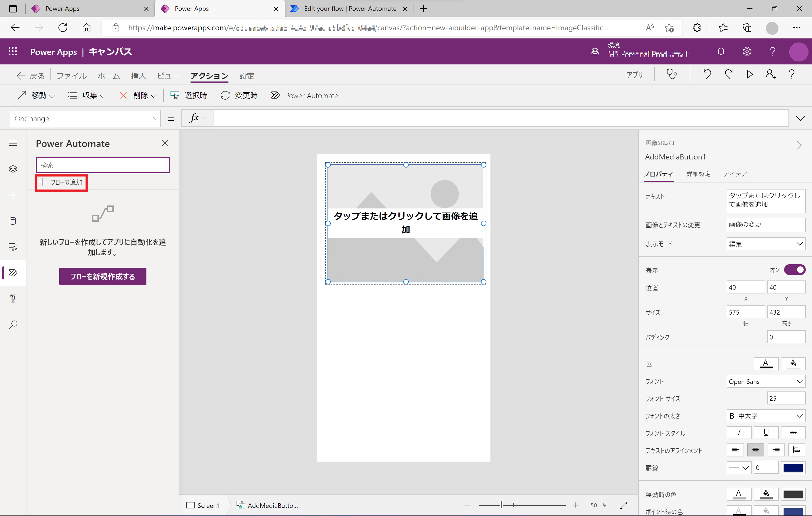Expand the hamburger menu in left sidebar

13,143
